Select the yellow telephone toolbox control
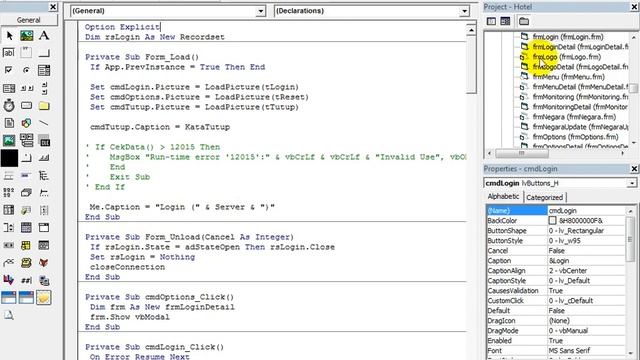640x360 pixels. (27, 262)
